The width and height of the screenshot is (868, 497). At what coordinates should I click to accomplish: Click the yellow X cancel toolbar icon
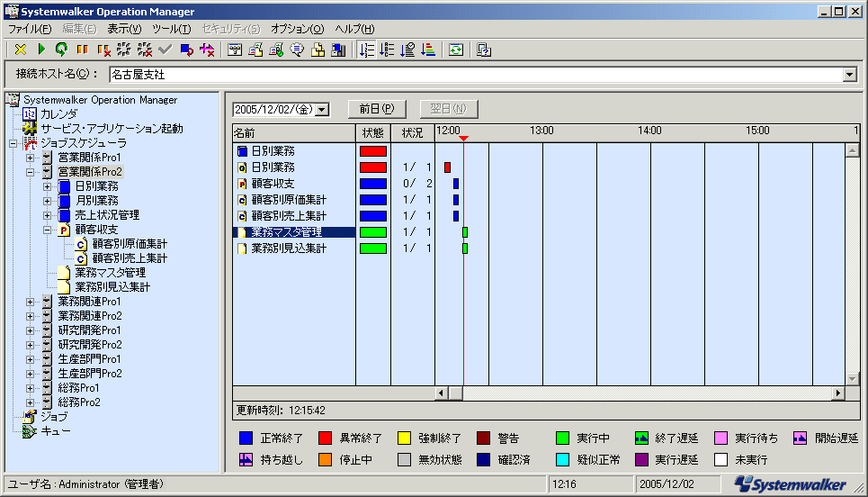click(x=21, y=50)
